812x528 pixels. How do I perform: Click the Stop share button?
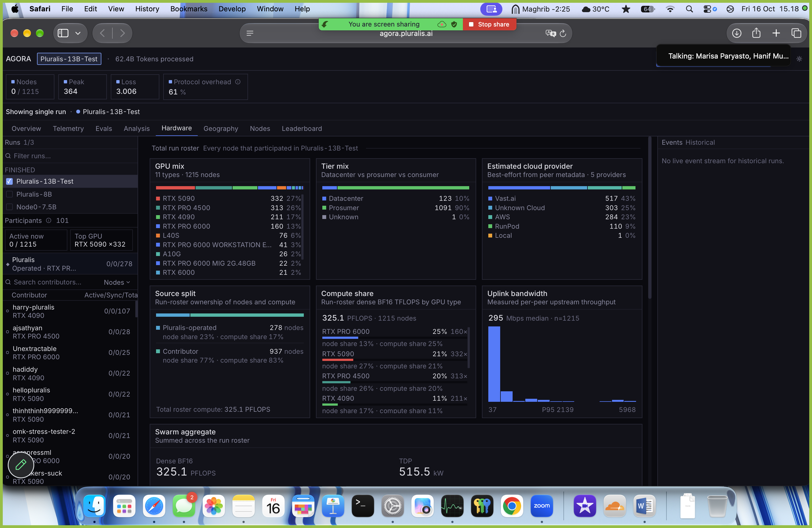tap(489, 24)
